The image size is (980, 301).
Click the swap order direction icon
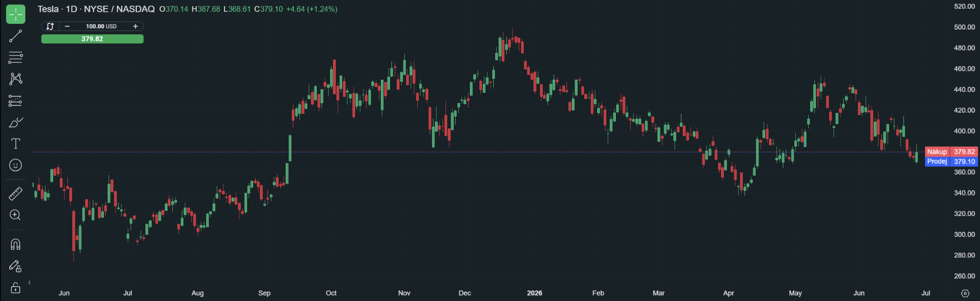(50, 26)
